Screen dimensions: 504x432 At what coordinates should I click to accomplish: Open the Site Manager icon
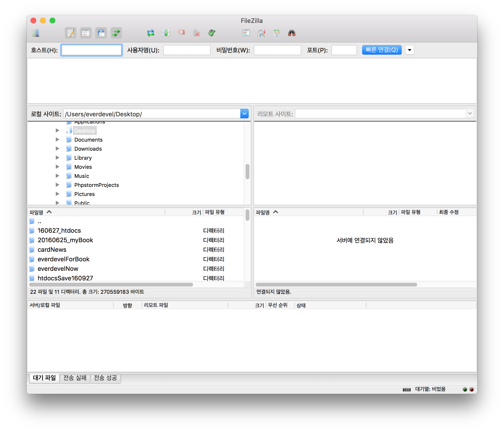(x=36, y=33)
